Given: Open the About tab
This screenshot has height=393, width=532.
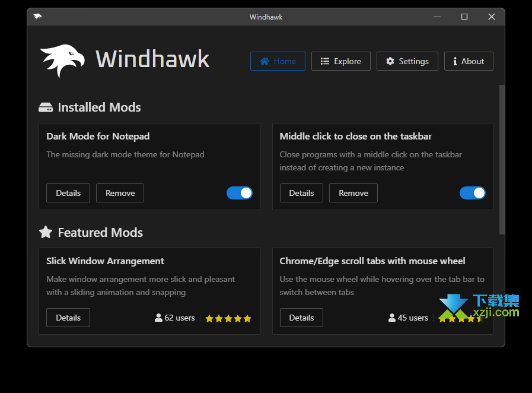Looking at the screenshot, I should (x=469, y=61).
